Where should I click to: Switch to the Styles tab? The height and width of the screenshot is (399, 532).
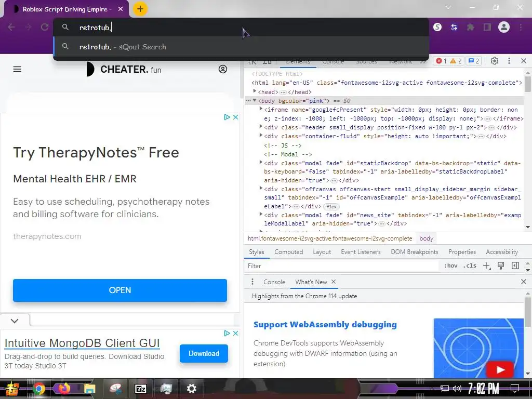click(256, 252)
